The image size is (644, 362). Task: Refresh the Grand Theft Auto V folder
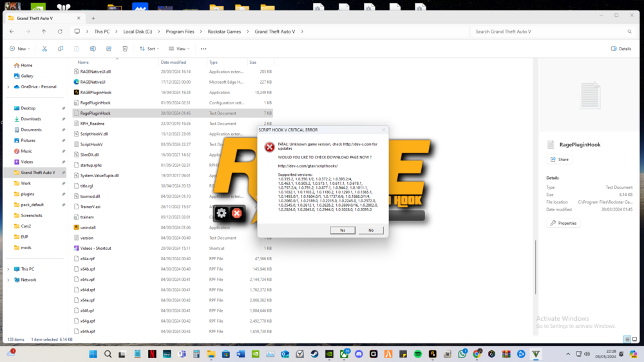click(60, 31)
